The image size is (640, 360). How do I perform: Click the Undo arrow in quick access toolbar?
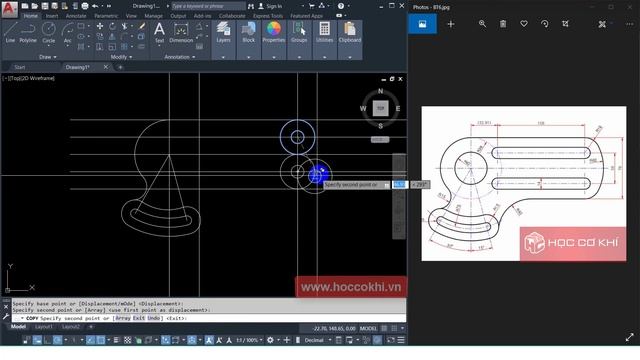coord(95,6)
